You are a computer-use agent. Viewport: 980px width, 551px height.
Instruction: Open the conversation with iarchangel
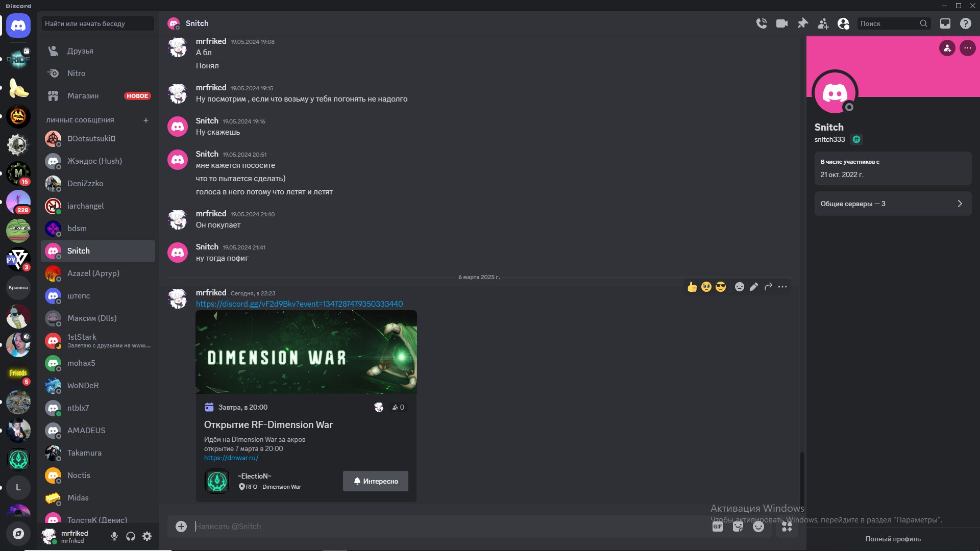click(98, 206)
